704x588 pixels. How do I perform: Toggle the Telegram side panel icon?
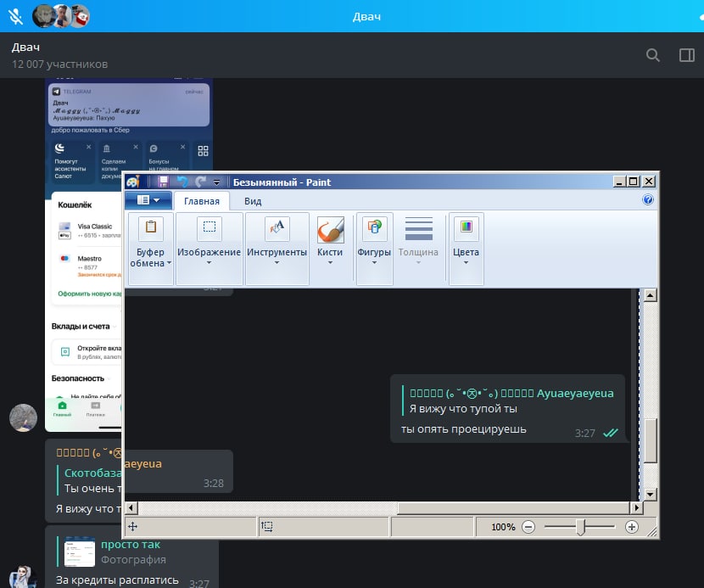click(686, 55)
